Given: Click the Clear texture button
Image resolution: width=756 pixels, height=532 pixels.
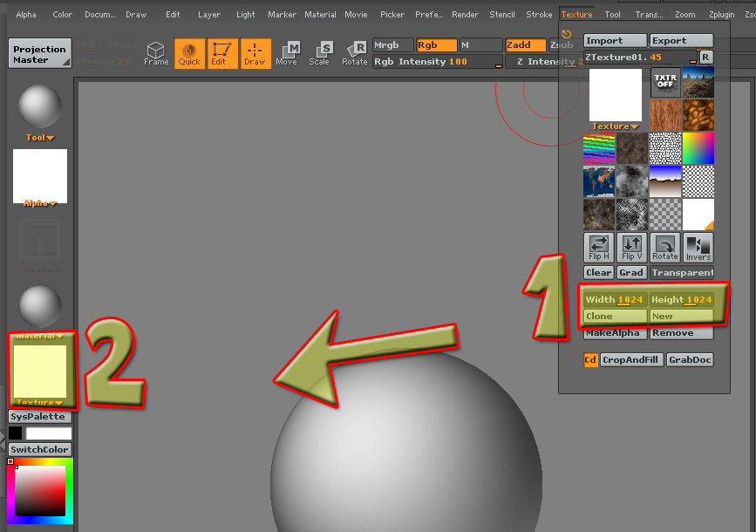Looking at the screenshot, I should (599, 273).
